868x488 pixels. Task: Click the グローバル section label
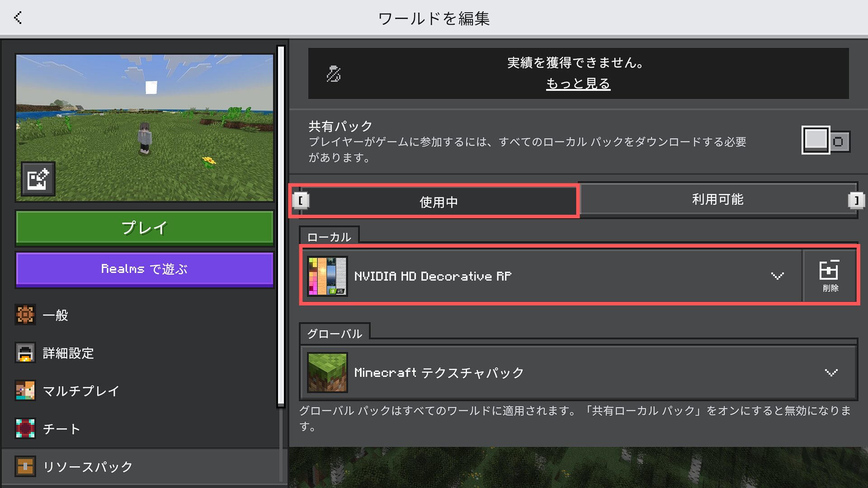[335, 333]
